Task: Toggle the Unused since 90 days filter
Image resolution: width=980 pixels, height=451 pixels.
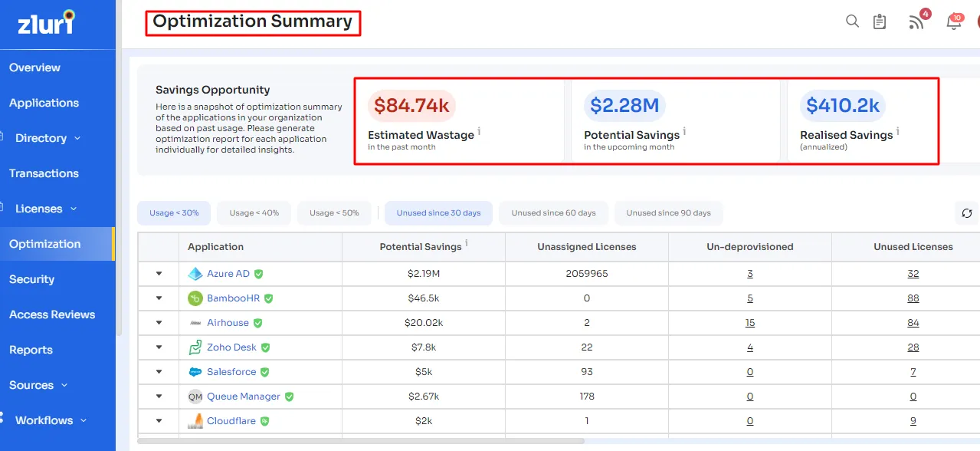Action: (x=668, y=213)
